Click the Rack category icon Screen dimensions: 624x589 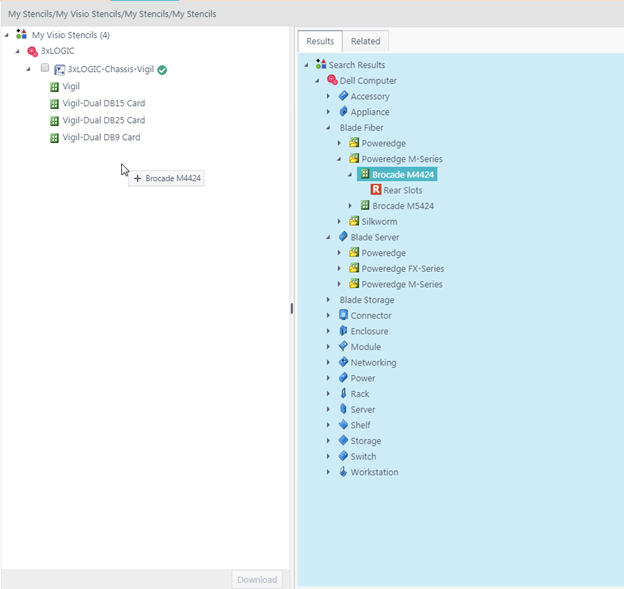pyautogui.click(x=343, y=393)
